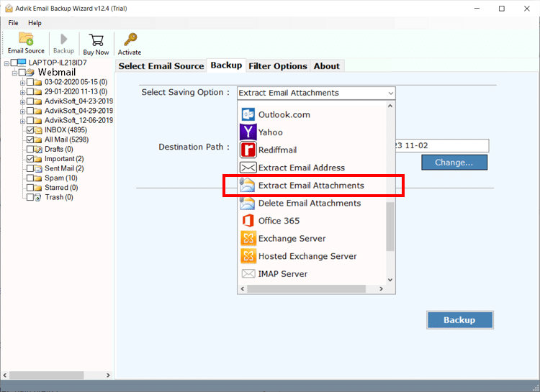The image size is (540, 392).
Task: Click the folder tree horizontal scrollbar thumb
Action: [x=48, y=375]
